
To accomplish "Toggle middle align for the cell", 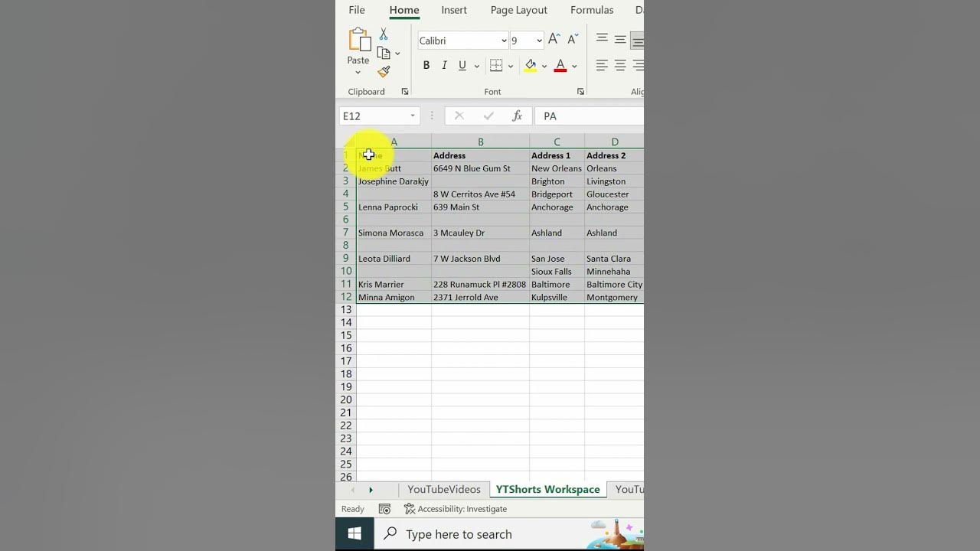I will [620, 39].
